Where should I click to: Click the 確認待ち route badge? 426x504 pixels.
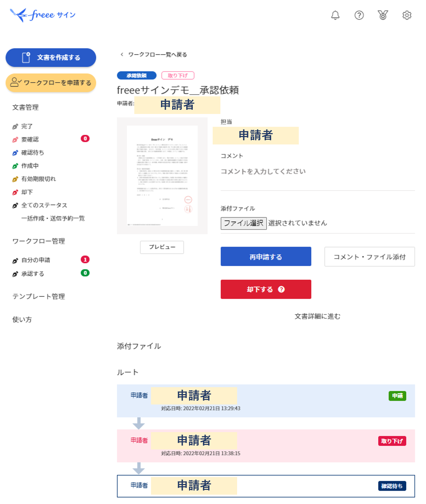click(392, 486)
